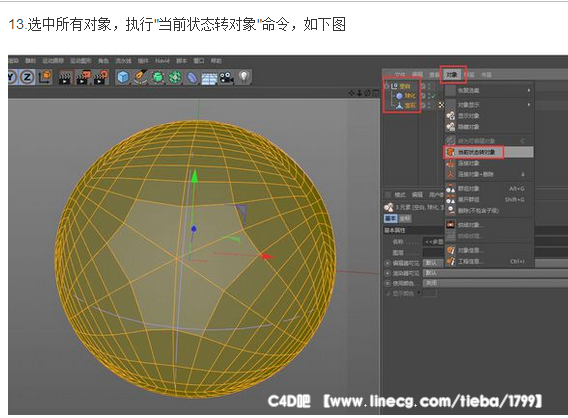
Task: Open the 角色 menu in main menu bar
Action: click(103, 61)
